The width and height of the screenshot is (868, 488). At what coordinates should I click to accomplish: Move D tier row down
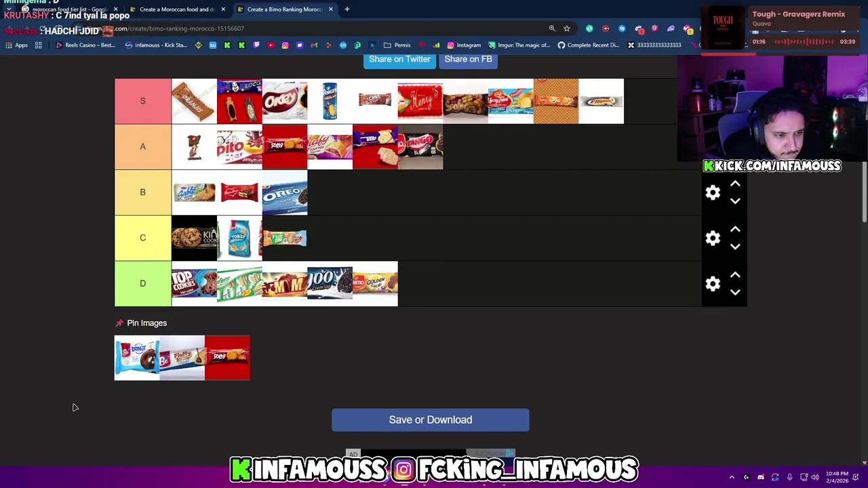(735, 292)
